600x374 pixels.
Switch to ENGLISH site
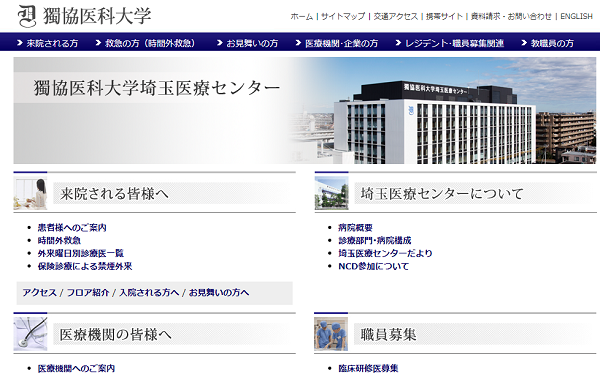(576, 16)
